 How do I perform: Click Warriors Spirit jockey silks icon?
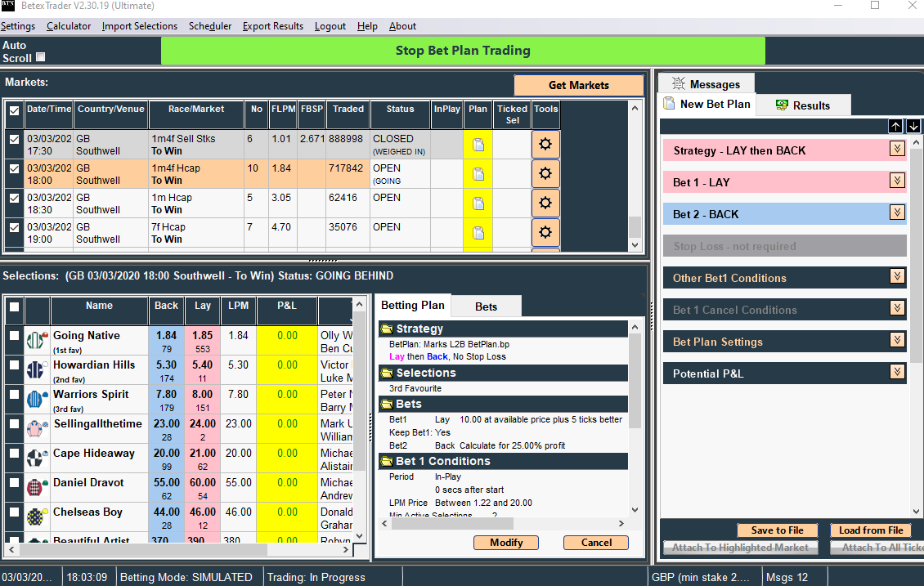click(x=35, y=399)
